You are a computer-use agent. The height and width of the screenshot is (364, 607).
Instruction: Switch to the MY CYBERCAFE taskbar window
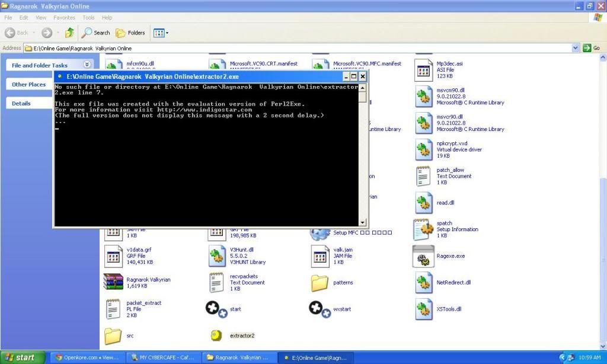pos(164,357)
